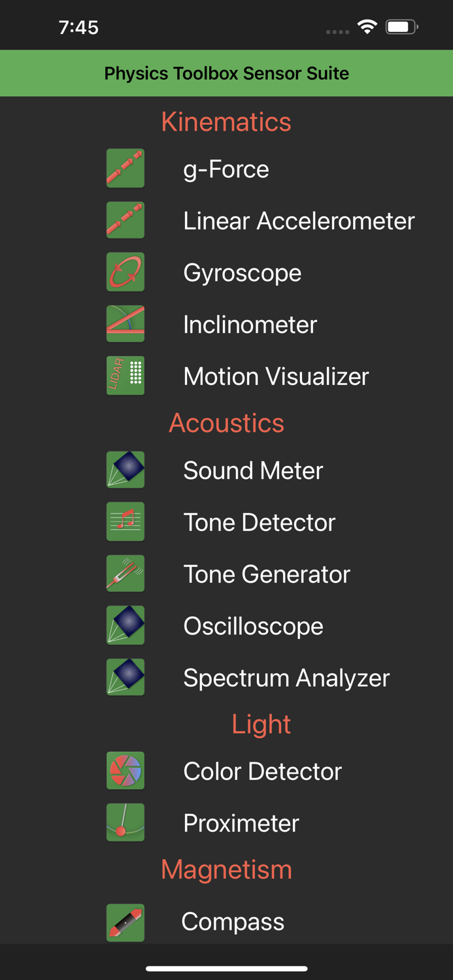Image resolution: width=453 pixels, height=980 pixels.
Task: Open the LIDAR Motion Visualizer icon
Action: point(125,375)
